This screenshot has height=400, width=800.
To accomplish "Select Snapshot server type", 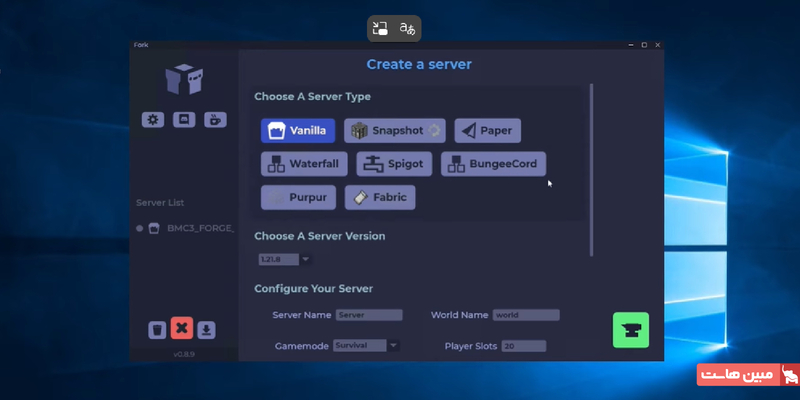I will (394, 131).
